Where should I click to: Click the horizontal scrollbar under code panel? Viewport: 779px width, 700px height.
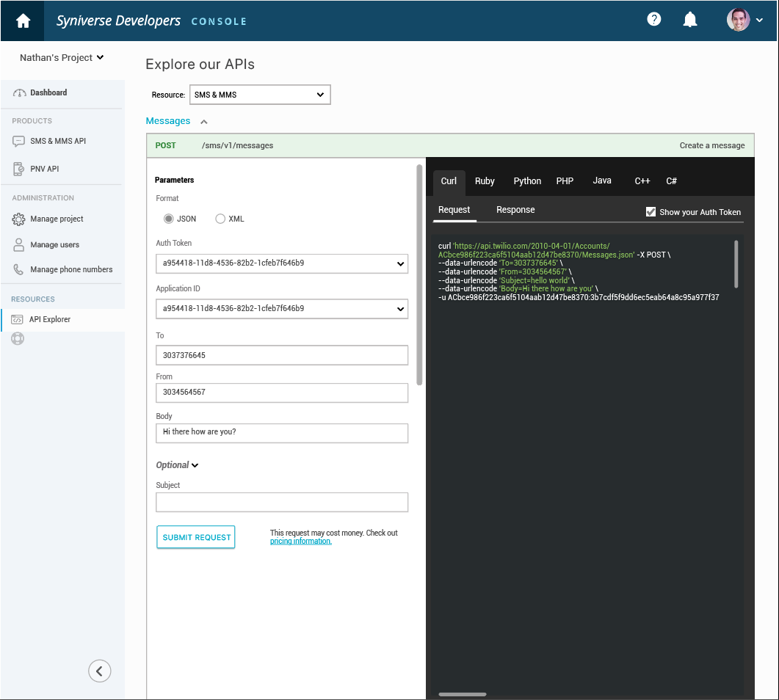tap(462, 693)
